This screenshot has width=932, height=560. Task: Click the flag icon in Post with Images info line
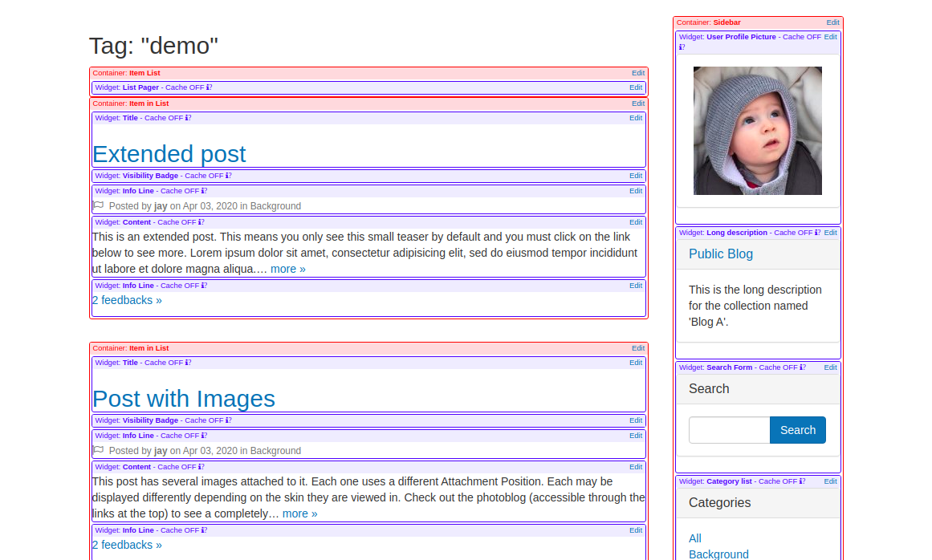tap(99, 450)
